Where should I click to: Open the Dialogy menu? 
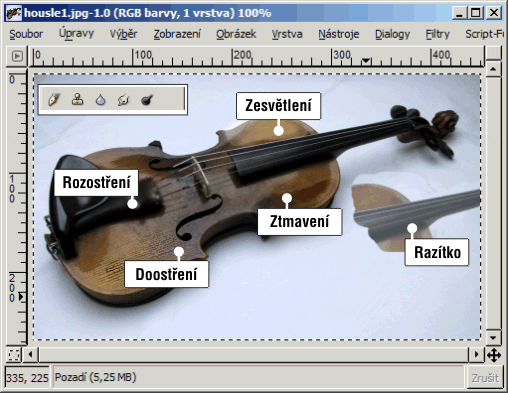click(392, 34)
